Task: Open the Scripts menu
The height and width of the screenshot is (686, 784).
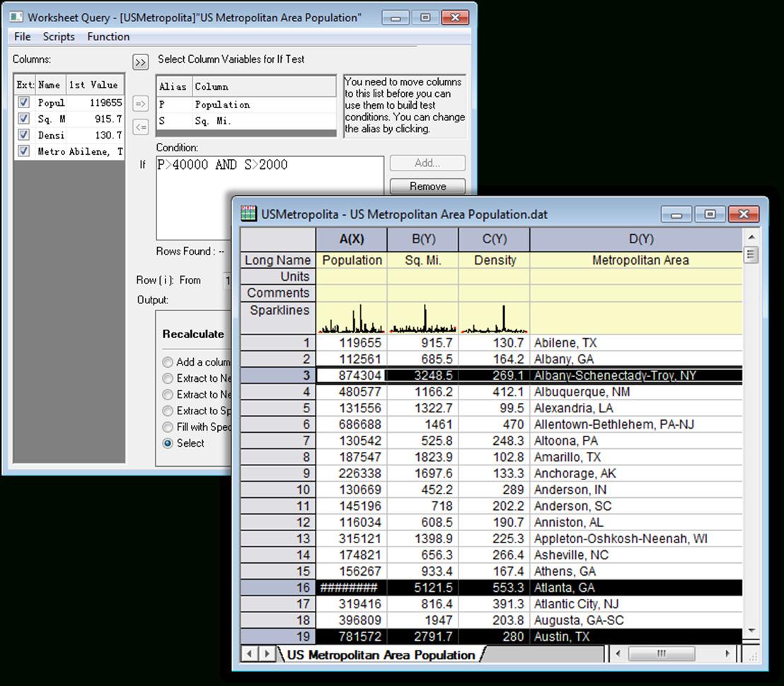Action: (x=59, y=36)
